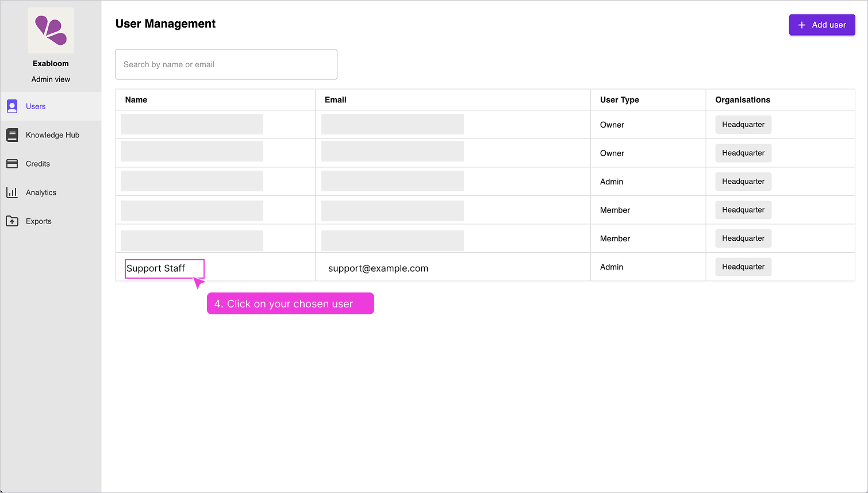
Task: Click the search by name or email field
Action: pyautogui.click(x=226, y=64)
